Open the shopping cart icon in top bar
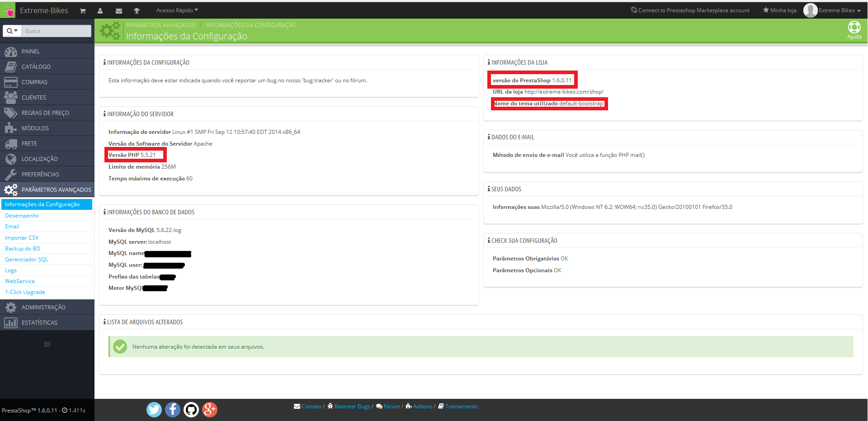Viewport: 868px width, 421px height. tap(83, 11)
